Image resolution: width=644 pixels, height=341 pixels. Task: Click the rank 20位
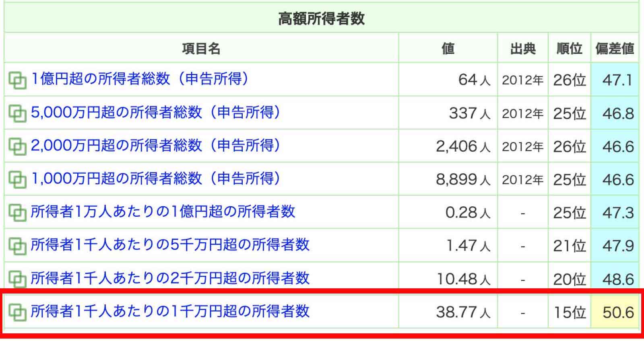pos(569,279)
